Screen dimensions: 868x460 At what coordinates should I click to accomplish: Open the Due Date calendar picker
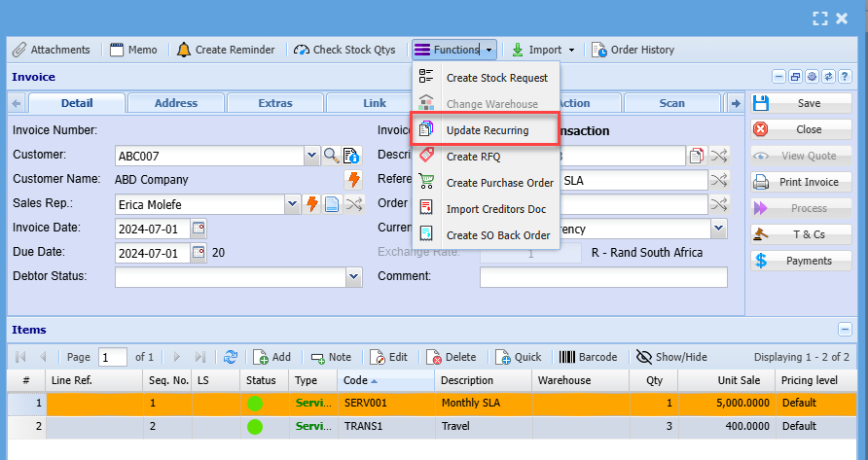coord(199,253)
